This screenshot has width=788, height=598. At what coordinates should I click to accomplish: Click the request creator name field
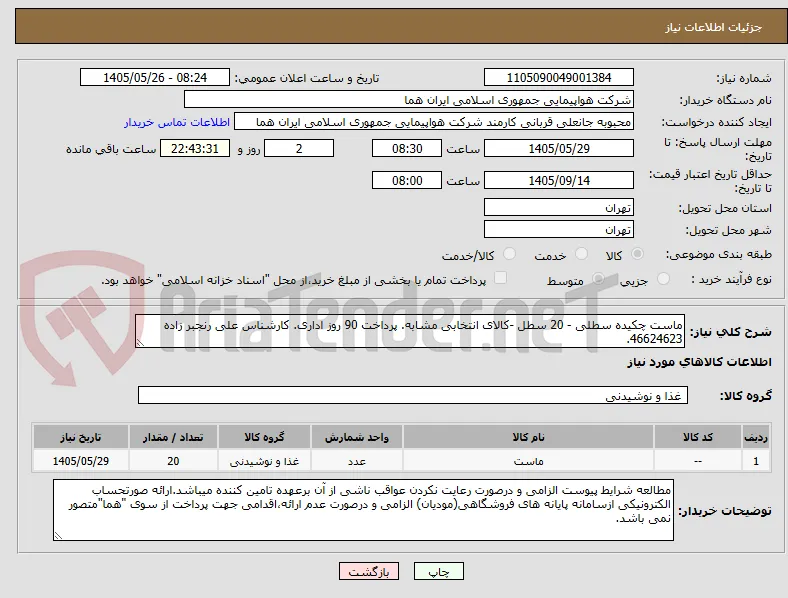(x=434, y=122)
